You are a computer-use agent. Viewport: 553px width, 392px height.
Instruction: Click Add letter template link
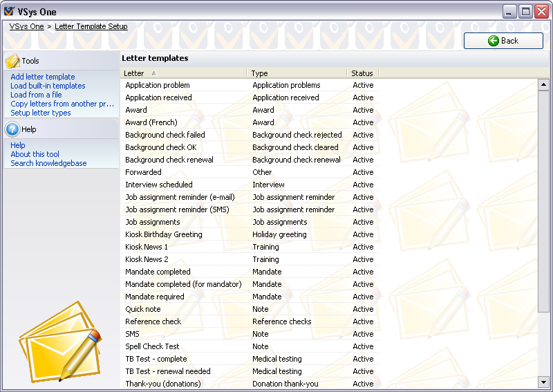point(43,77)
